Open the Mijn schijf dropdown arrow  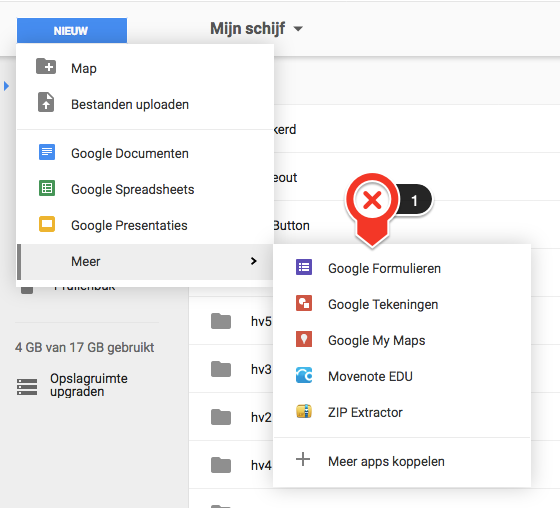tap(298, 29)
